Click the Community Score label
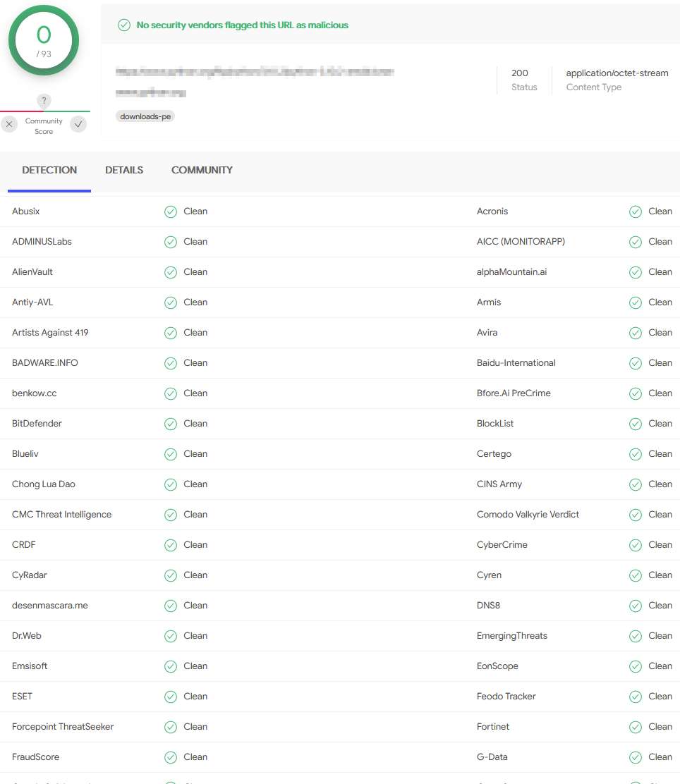Viewport: 680px width, 784px height. click(x=44, y=126)
